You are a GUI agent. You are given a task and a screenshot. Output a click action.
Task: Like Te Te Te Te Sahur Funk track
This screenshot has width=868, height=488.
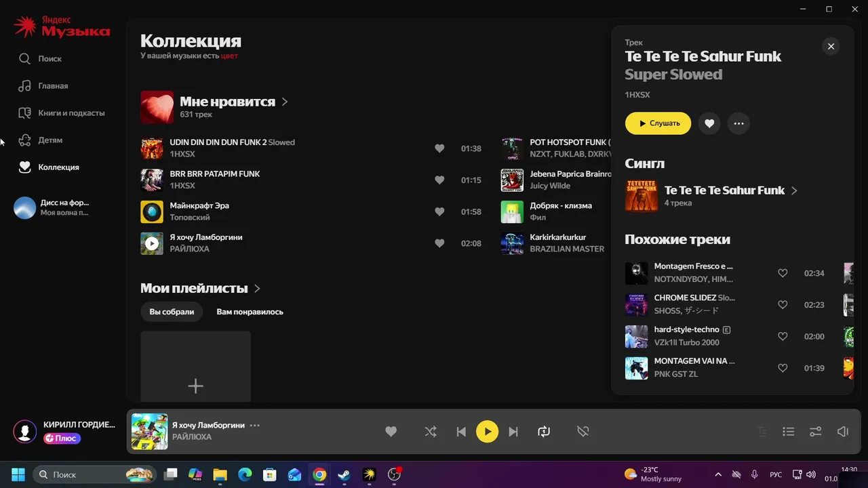click(x=709, y=123)
